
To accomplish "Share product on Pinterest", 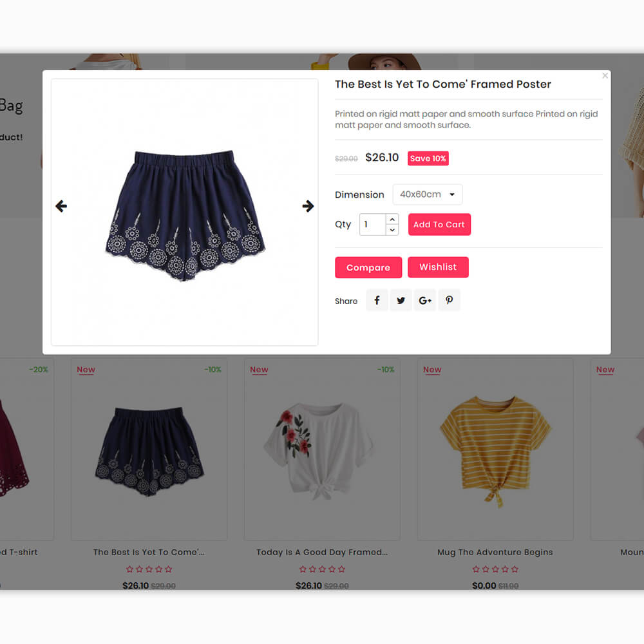I will pyautogui.click(x=450, y=300).
